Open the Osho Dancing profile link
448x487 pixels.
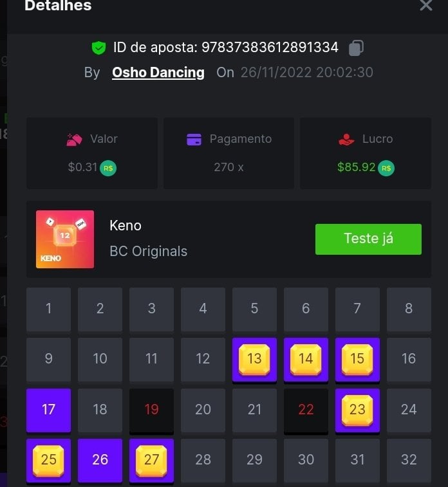click(x=158, y=73)
